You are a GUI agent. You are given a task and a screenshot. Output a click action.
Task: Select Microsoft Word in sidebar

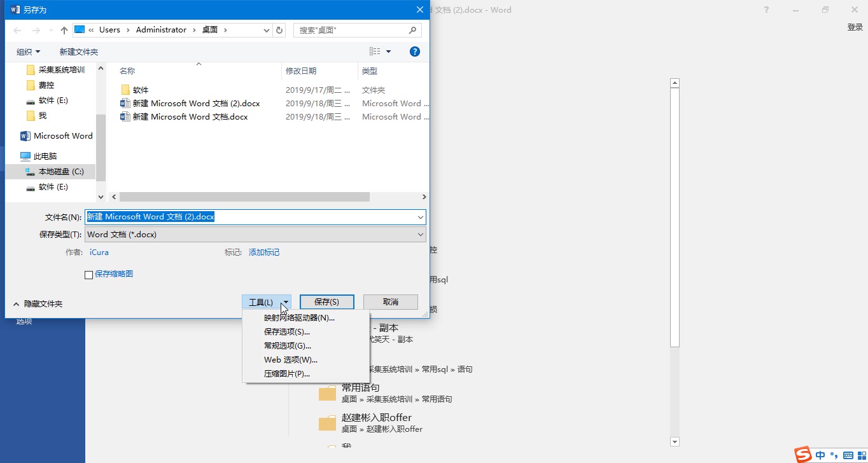[57, 136]
